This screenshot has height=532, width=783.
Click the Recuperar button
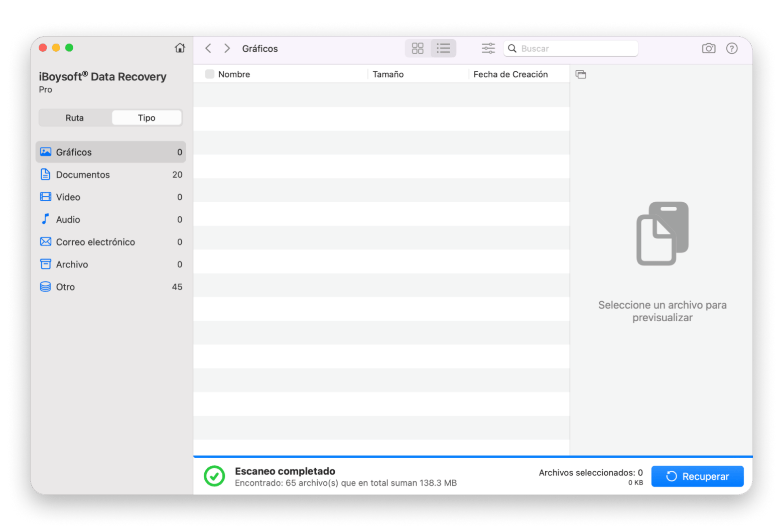point(697,476)
